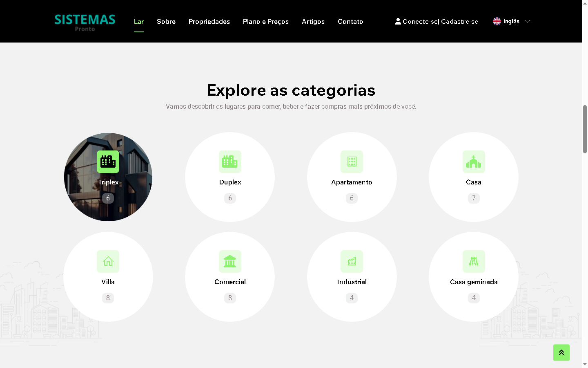Click the Casa category icon
The image size is (588, 368).
click(x=474, y=162)
